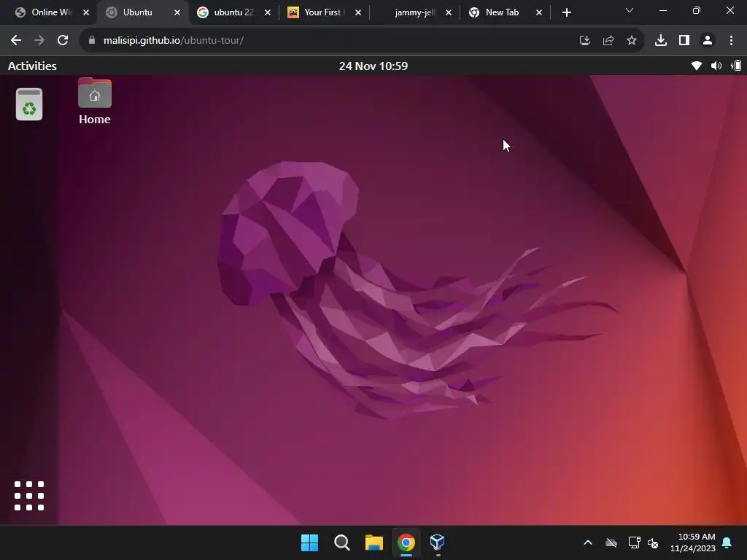Open Chrome profile avatar menu
The height and width of the screenshot is (560, 747).
coord(708,41)
